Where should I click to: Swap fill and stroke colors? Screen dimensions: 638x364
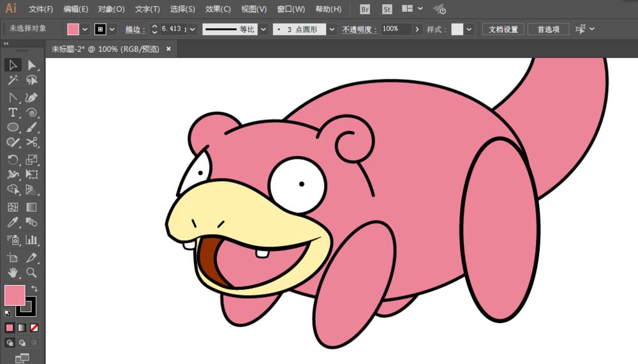pos(34,288)
